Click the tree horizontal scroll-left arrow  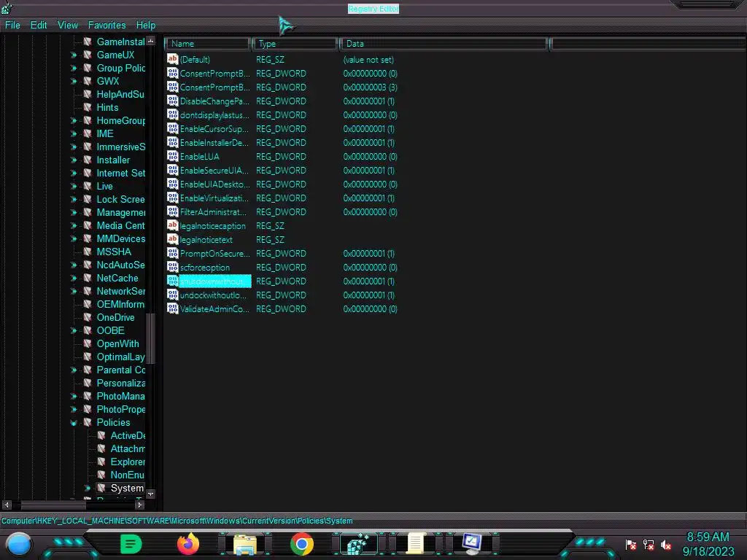click(7, 505)
